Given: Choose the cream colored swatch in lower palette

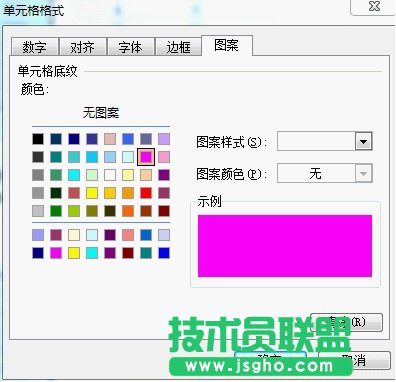Looking at the screenshot, I should click(x=74, y=235).
